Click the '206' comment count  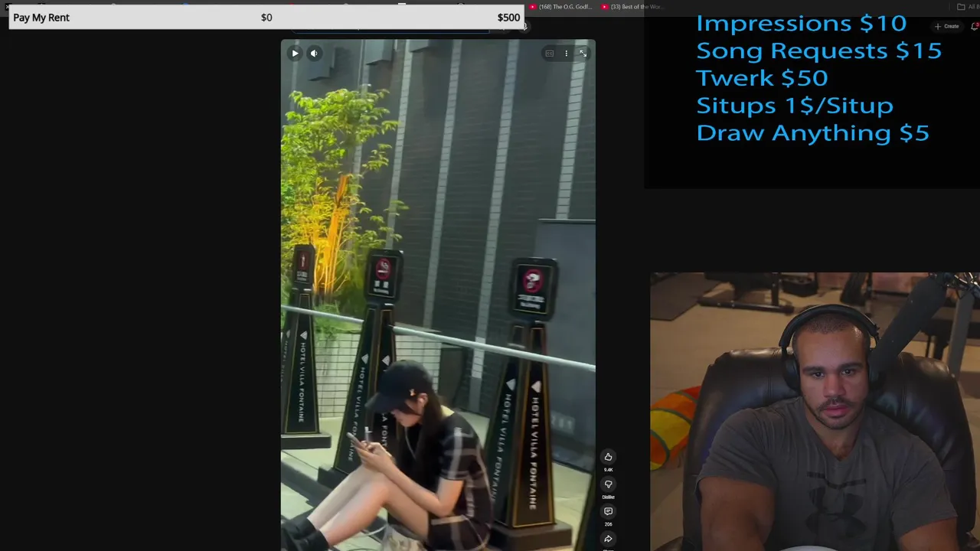(608, 524)
